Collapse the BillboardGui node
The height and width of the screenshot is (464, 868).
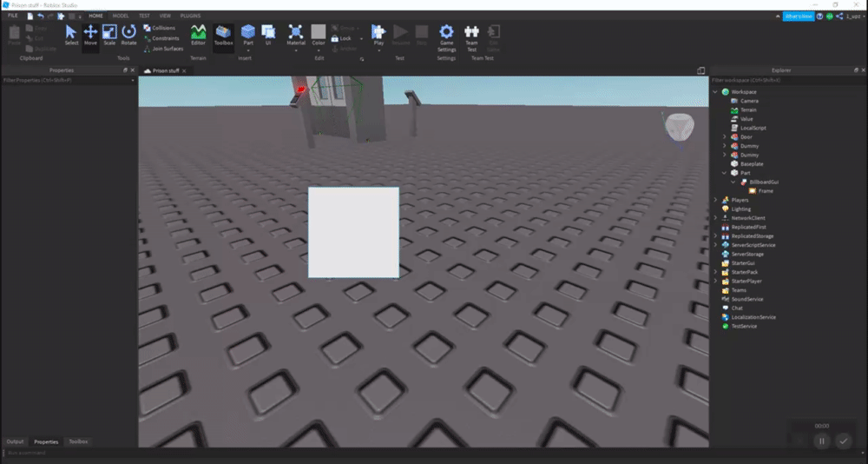coord(733,182)
